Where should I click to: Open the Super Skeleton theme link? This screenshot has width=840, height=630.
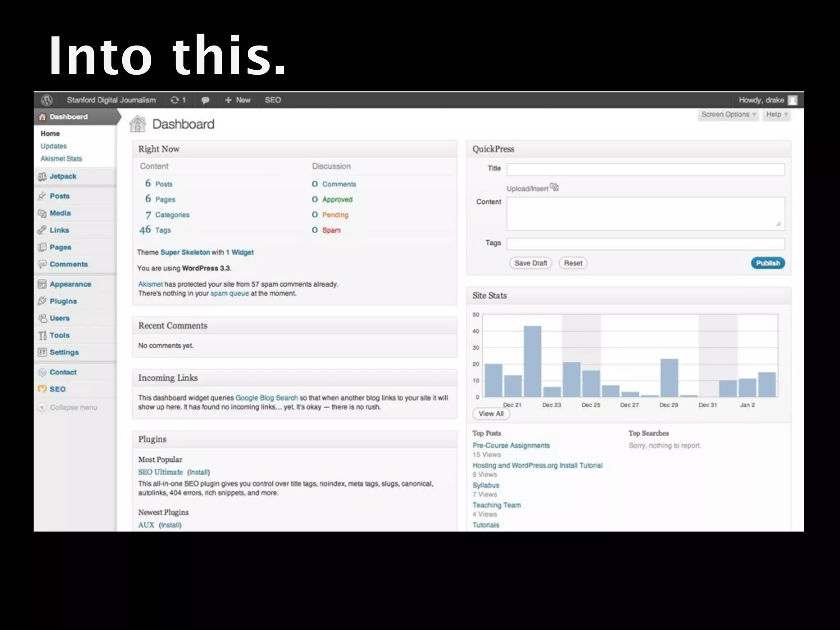185,252
